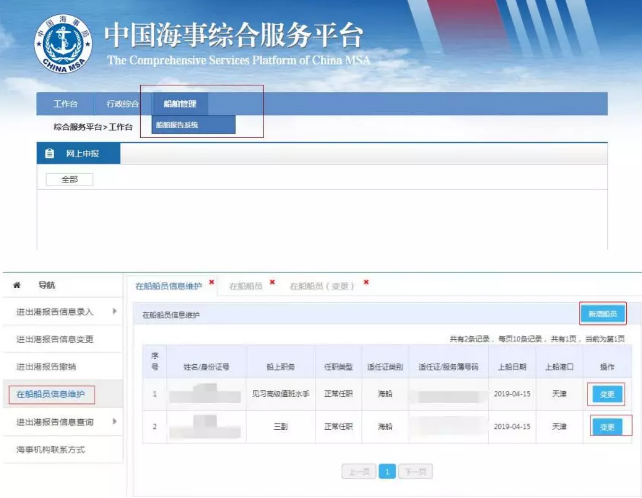Click the China MSA anchor logo
642x498 pixels.
63,44
